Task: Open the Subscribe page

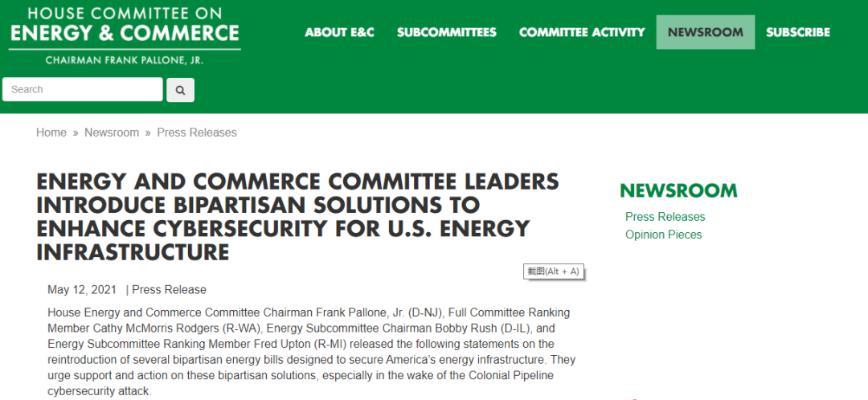Action: click(798, 32)
